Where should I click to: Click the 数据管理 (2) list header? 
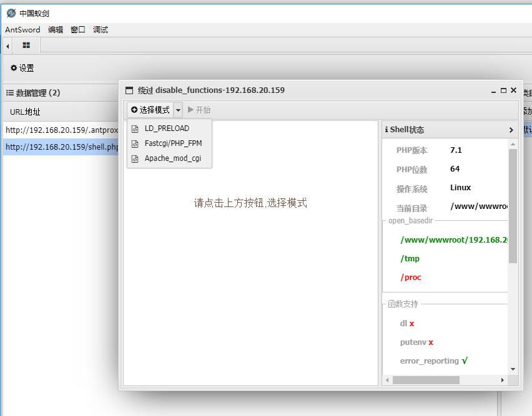[x=33, y=93]
